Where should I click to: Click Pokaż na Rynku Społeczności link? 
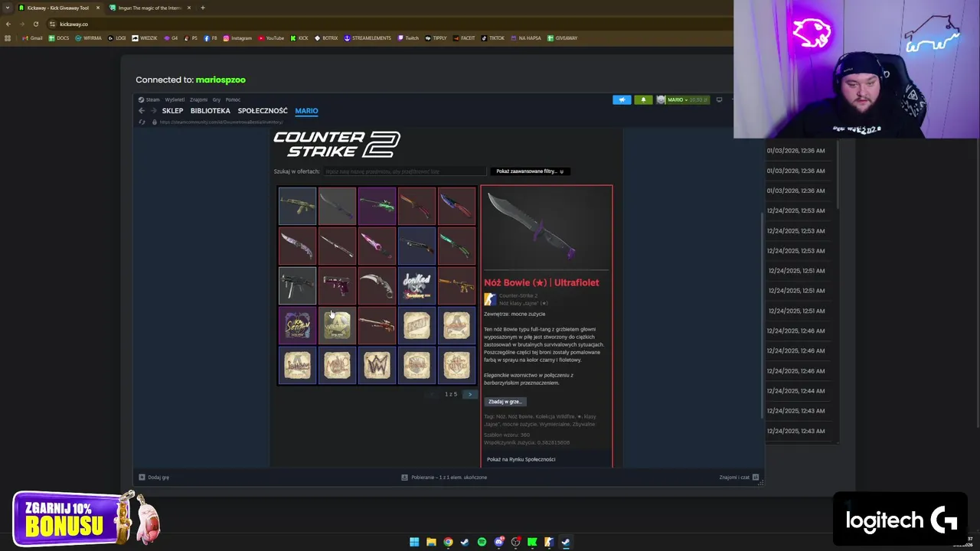(521, 459)
